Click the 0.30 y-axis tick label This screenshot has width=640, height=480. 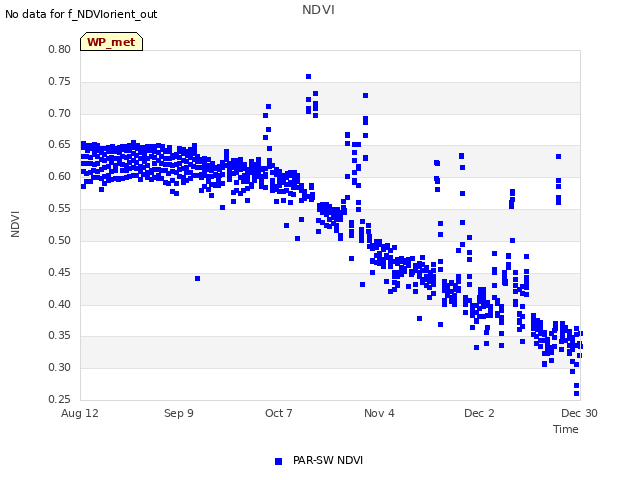click(60, 367)
